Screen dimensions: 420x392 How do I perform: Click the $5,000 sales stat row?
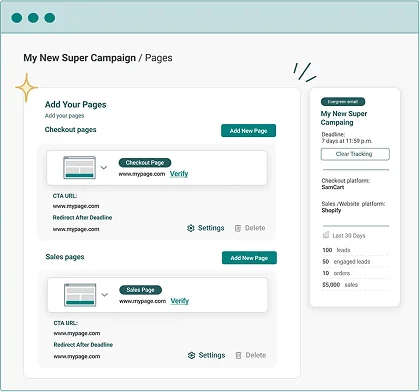pyautogui.click(x=355, y=285)
